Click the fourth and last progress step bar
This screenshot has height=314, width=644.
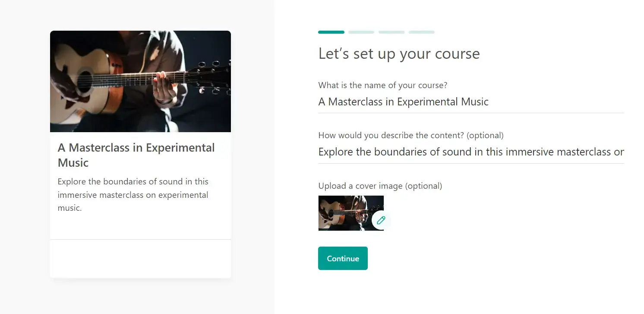coord(422,32)
